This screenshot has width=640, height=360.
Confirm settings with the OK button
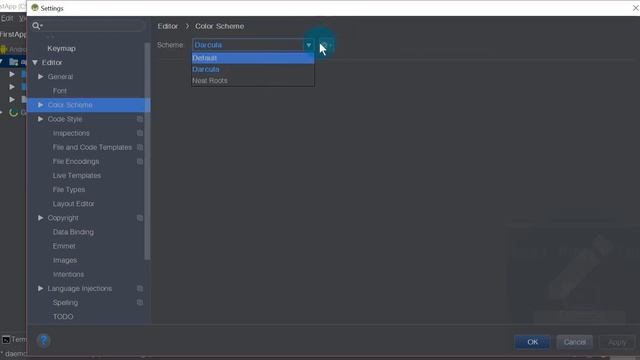coord(532,342)
